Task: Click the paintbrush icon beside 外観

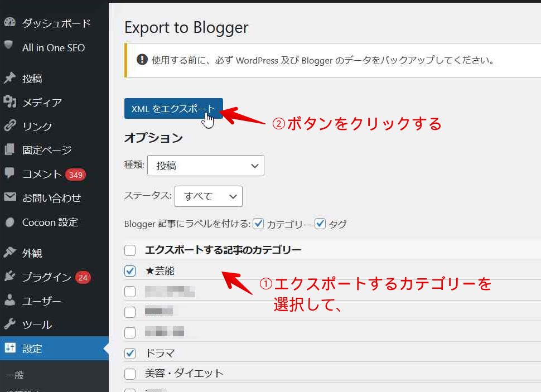Action: (x=9, y=252)
